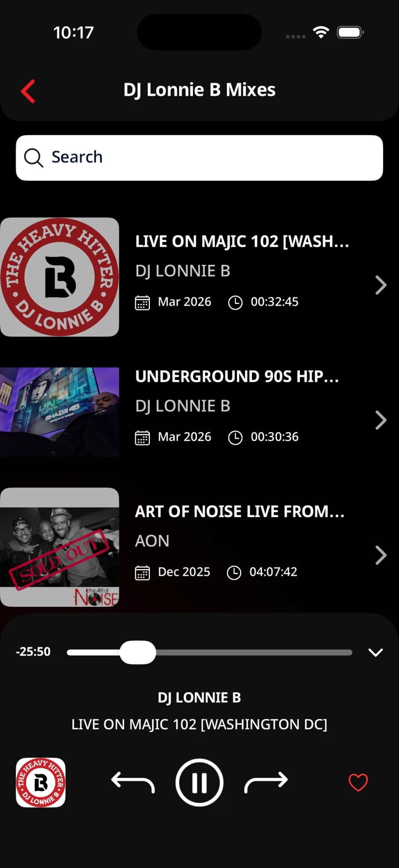
Task: Tap the red back arrow
Action: [x=28, y=91]
